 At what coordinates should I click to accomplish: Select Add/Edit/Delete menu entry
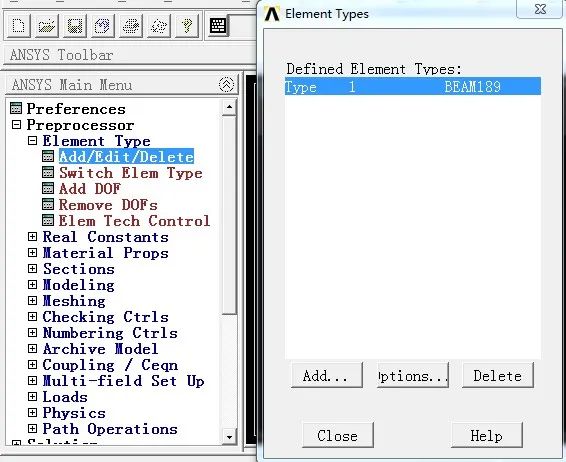126,157
